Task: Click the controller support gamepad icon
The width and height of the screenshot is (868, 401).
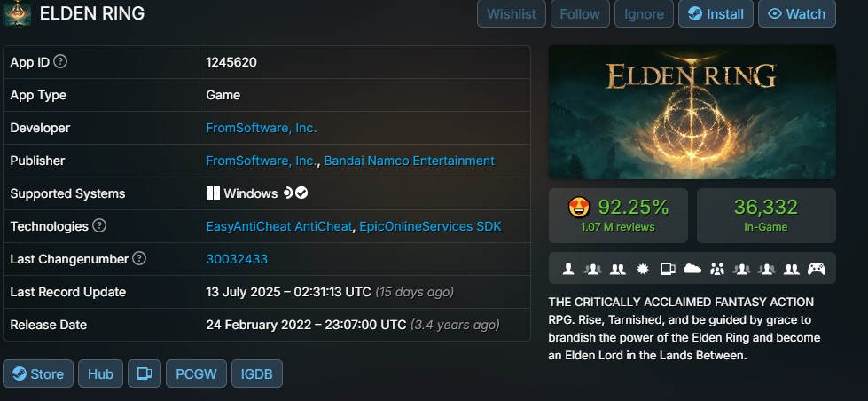Action: point(817,269)
